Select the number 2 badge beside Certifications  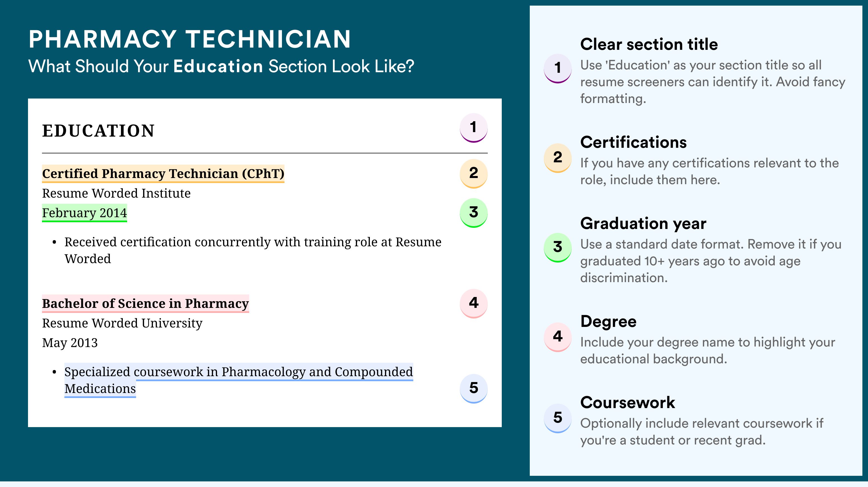click(x=558, y=158)
